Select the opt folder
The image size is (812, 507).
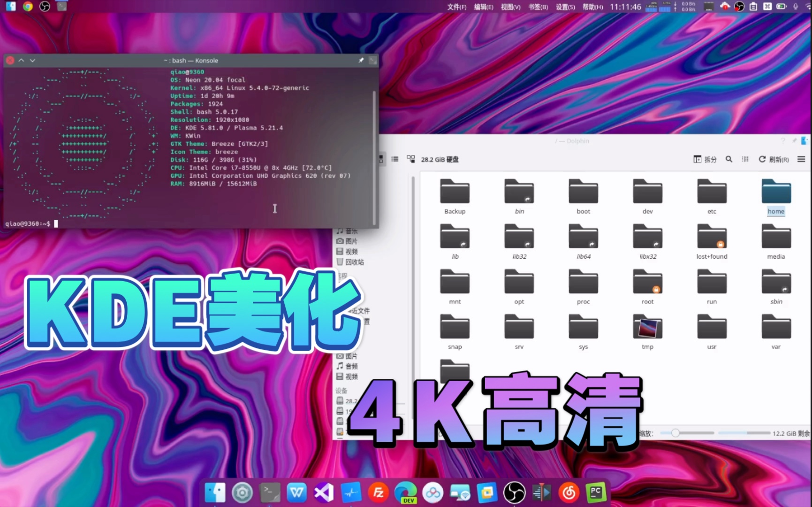[519, 287]
